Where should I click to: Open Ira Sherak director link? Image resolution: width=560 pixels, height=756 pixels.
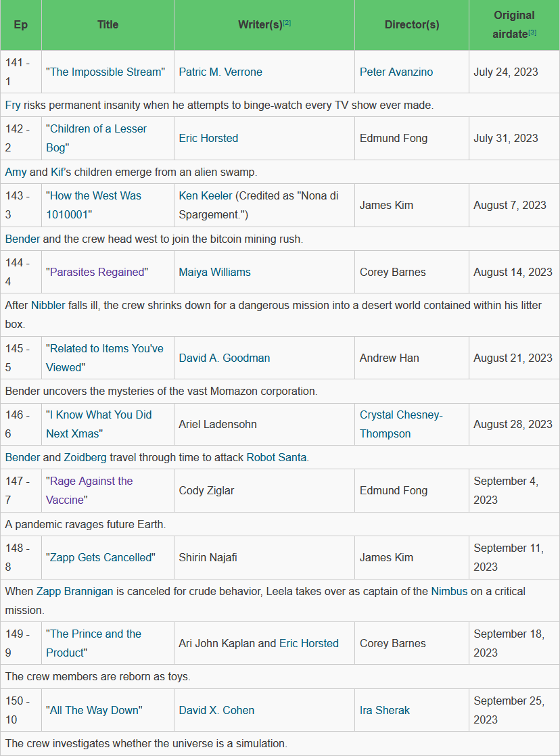(384, 710)
